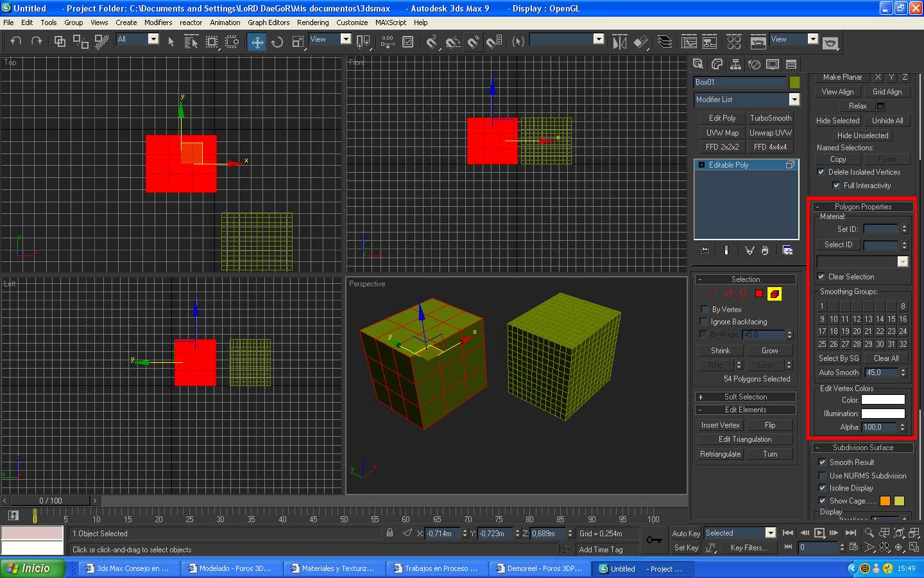Image resolution: width=924 pixels, height=578 pixels.
Task: Toggle the 3D Snaps toolbar icon
Action: (x=432, y=42)
